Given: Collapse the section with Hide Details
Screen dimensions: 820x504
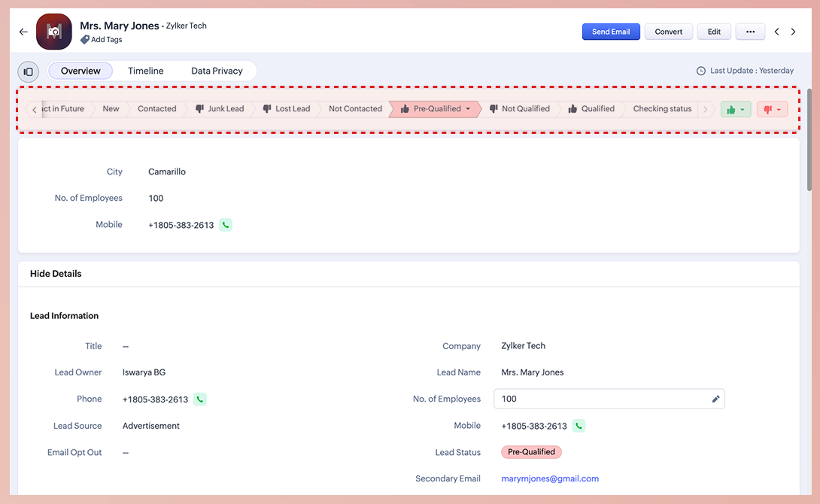Looking at the screenshot, I should 56,274.
